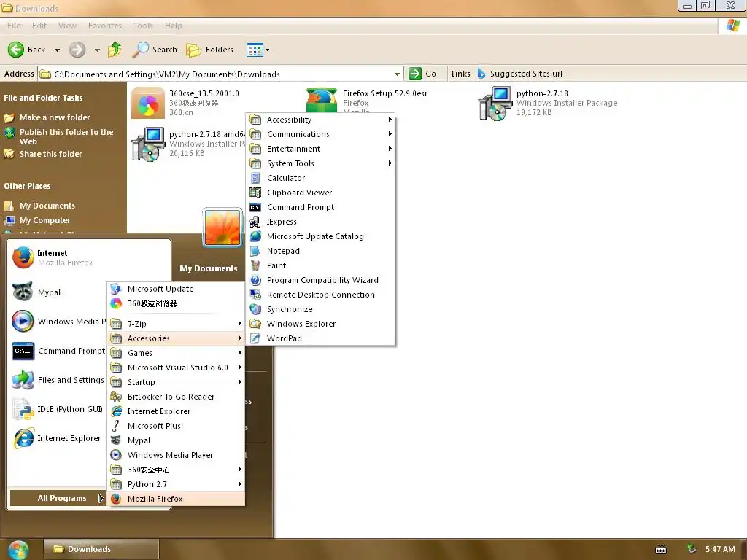The width and height of the screenshot is (747, 560).
Task: Expand the System Tools submenu
Action: (x=320, y=163)
